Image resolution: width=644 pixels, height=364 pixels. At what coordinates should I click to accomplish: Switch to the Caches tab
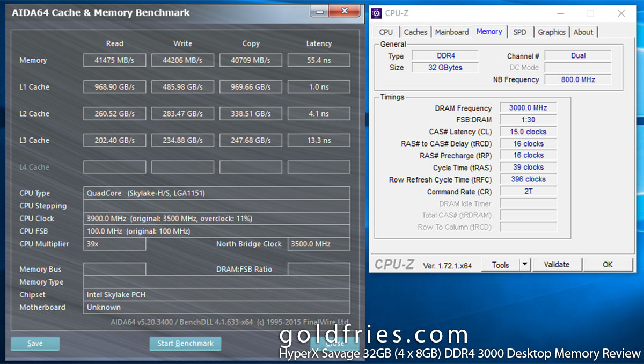(x=415, y=32)
